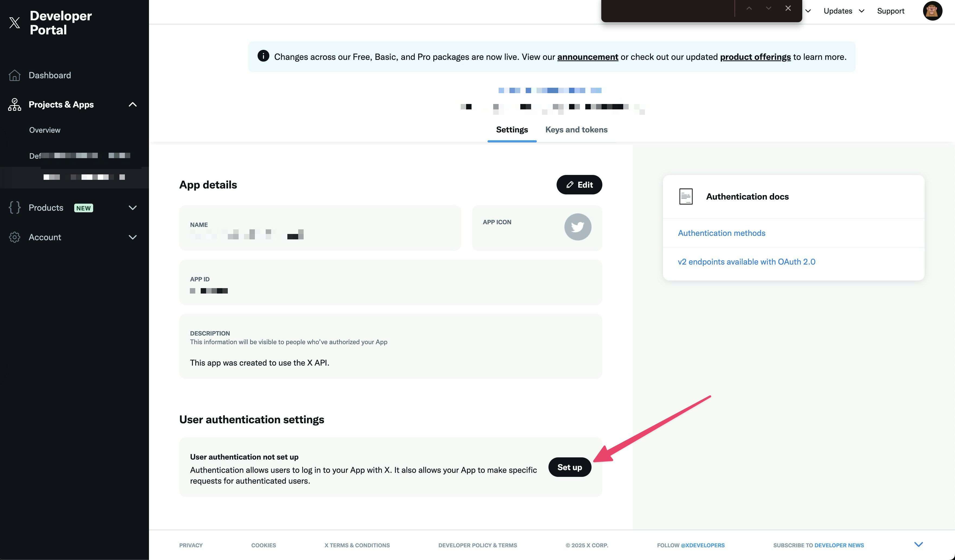Close the find bar with X
Viewport: 955px width, 560px height.
(788, 8)
